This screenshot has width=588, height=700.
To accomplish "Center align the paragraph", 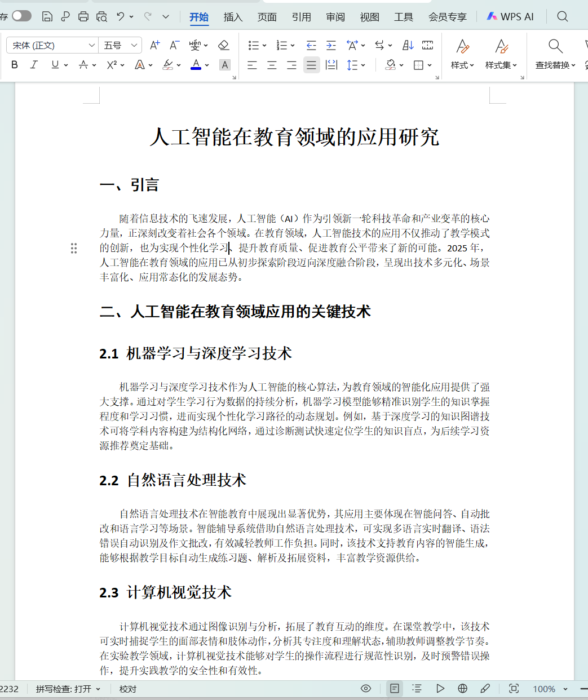I will pyautogui.click(x=272, y=65).
